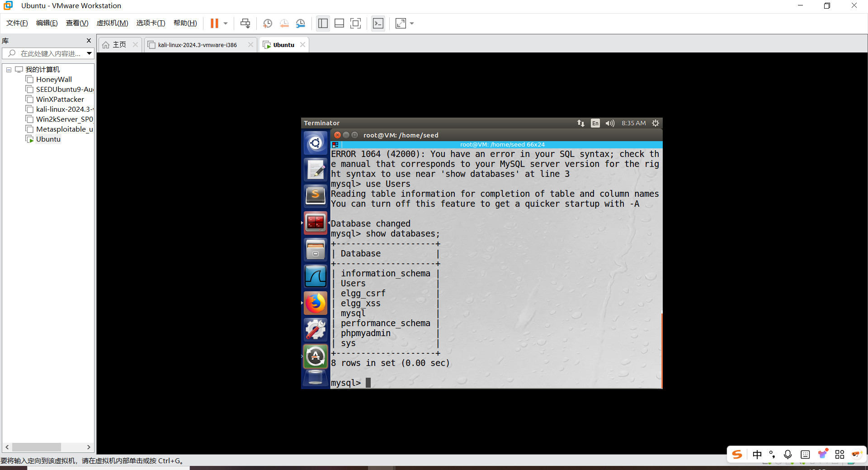Open Software Updater in the launcher
Image resolution: width=868 pixels, height=470 pixels.
(x=315, y=356)
